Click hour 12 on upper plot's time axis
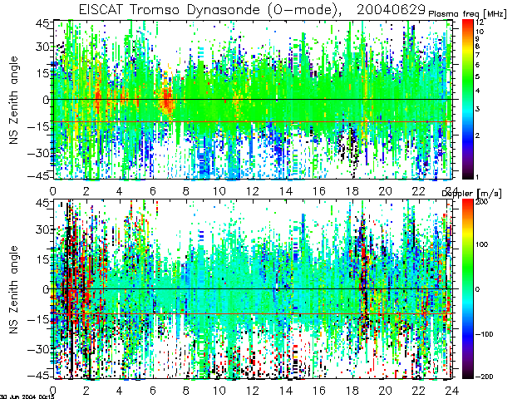 point(253,191)
